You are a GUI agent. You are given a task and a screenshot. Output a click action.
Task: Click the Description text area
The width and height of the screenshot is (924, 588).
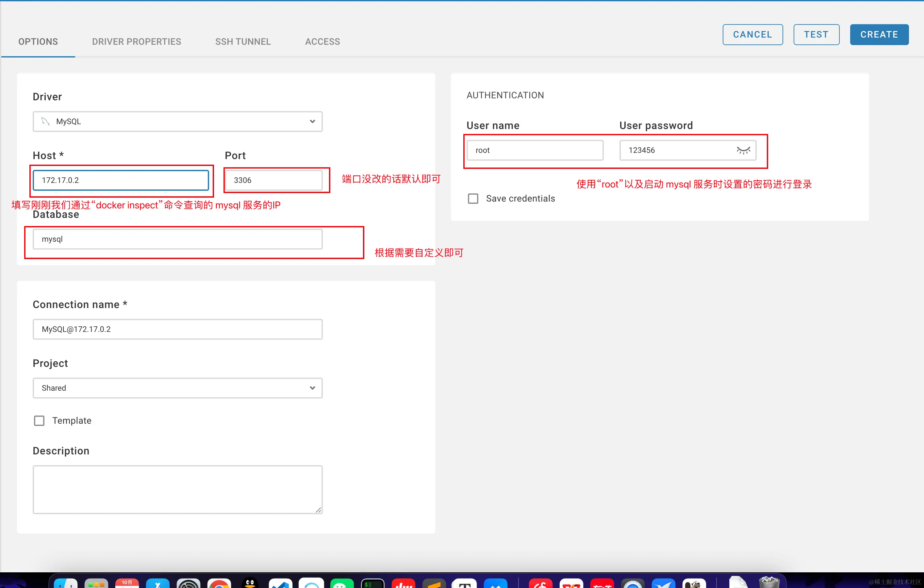pos(177,489)
